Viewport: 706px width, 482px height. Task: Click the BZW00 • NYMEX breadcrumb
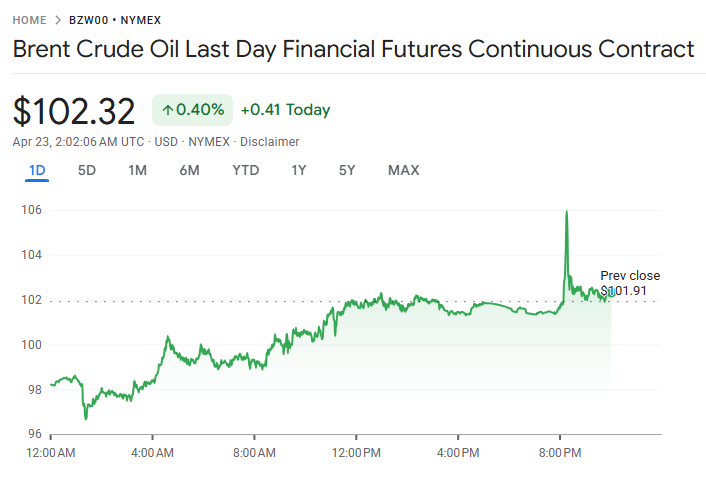[x=115, y=20]
